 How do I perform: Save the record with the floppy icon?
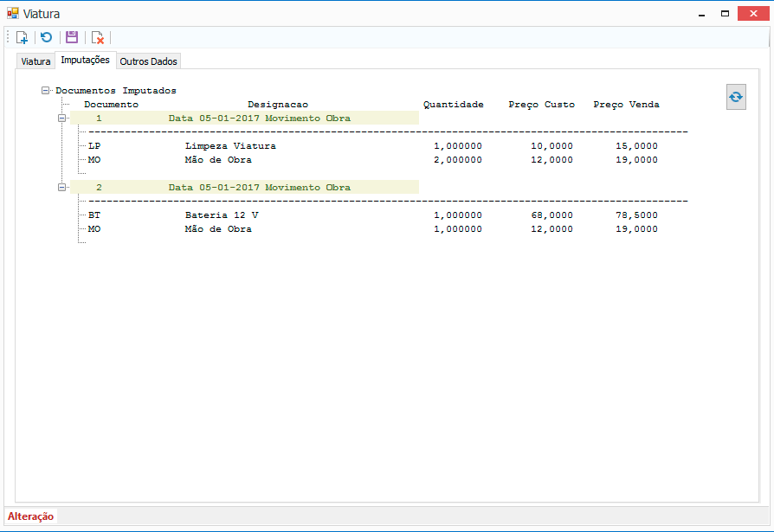coord(72,37)
